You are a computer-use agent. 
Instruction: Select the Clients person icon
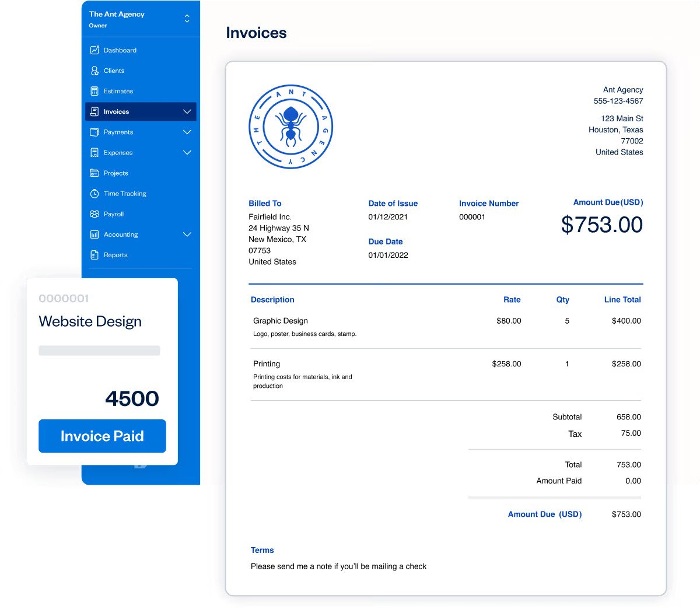pyautogui.click(x=94, y=71)
